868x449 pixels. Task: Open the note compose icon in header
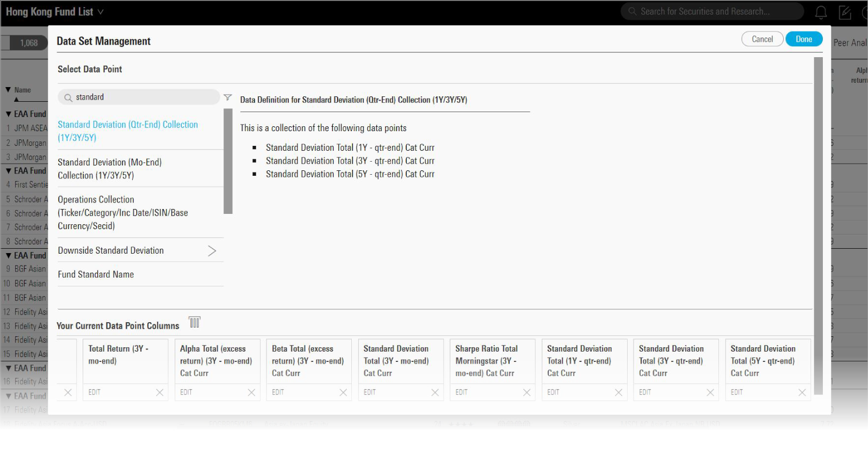(845, 12)
